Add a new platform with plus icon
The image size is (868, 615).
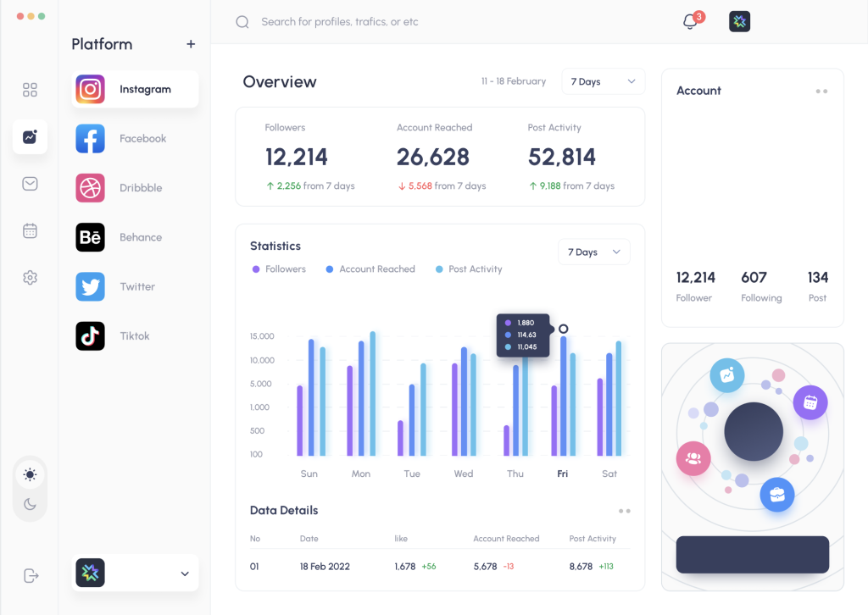[191, 44]
